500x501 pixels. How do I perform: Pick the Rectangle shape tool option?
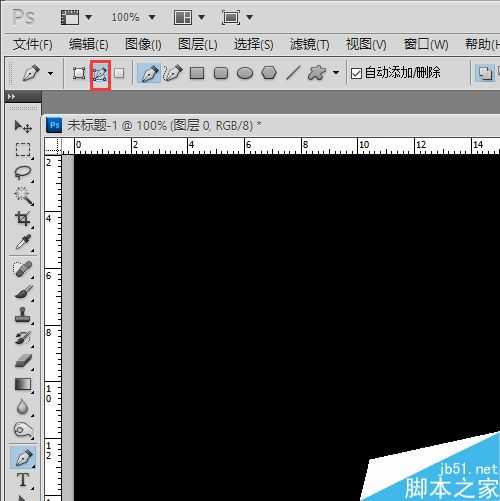click(x=197, y=73)
